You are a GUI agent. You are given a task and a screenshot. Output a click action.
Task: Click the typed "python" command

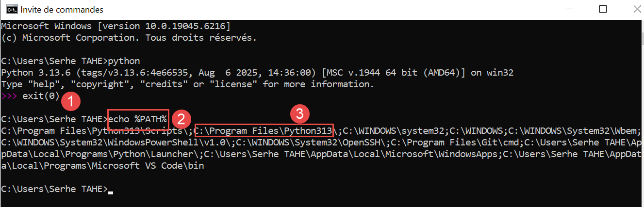124,61
